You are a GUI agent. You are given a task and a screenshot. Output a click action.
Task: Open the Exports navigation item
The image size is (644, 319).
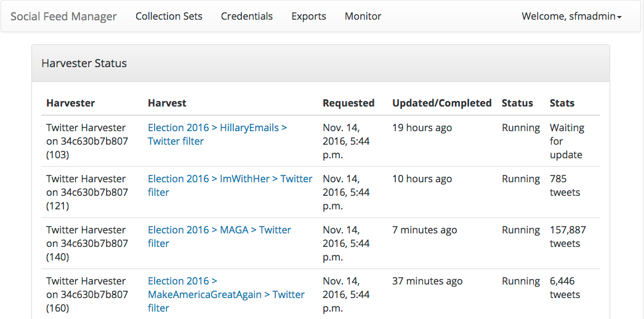309,17
